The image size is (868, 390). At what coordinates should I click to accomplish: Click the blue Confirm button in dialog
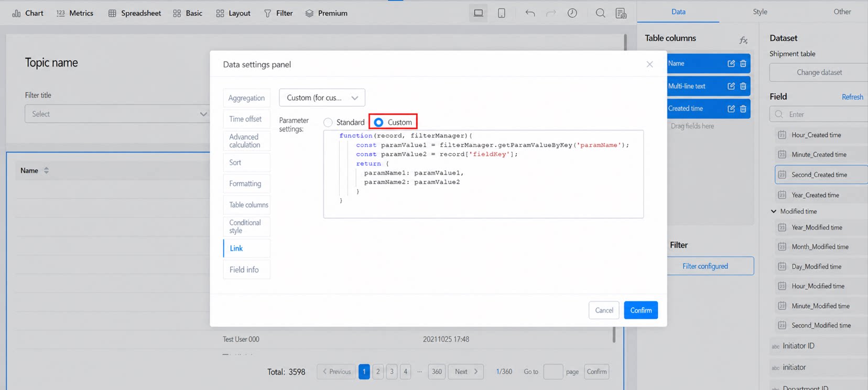coord(641,310)
